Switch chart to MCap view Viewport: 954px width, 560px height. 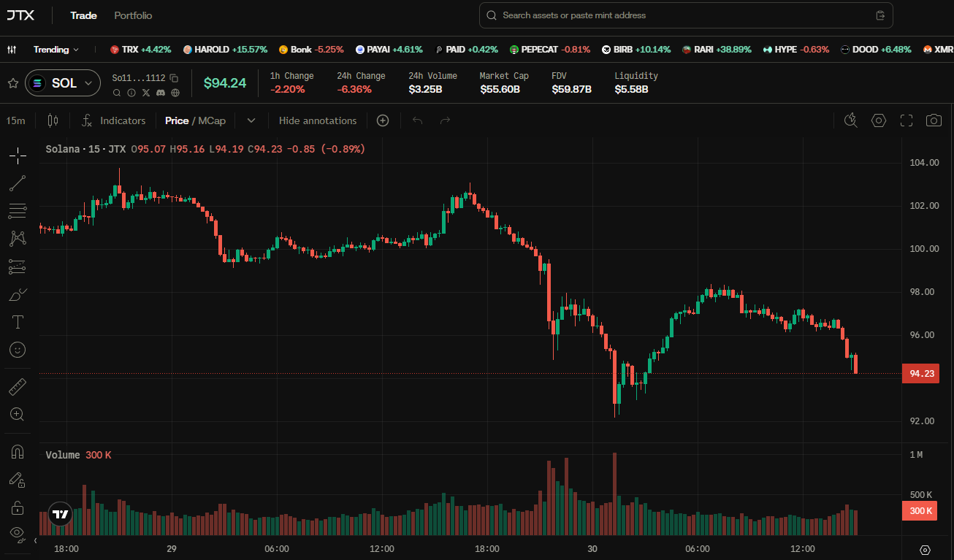pos(212,120)
